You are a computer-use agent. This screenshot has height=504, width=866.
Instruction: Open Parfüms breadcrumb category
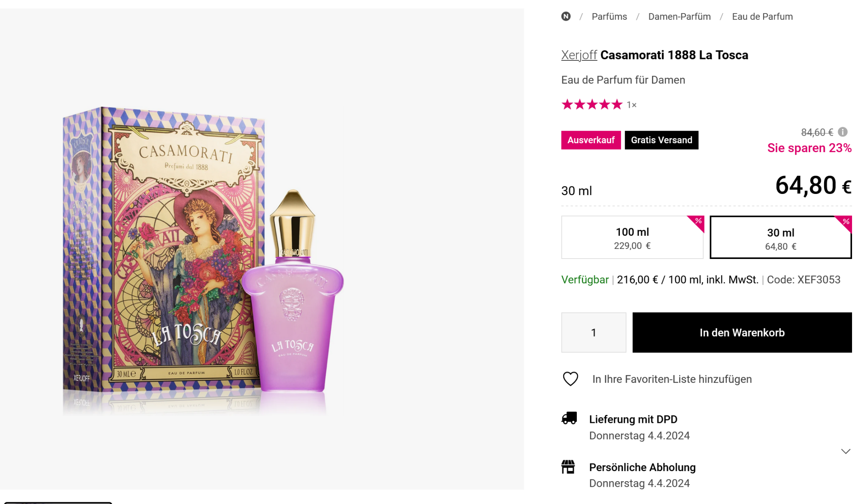[609, 16]
